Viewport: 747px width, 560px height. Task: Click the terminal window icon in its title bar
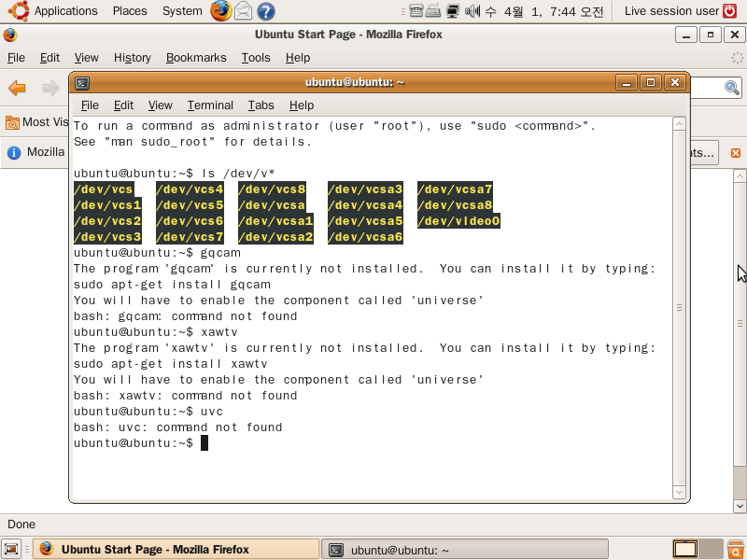[82, 83]
